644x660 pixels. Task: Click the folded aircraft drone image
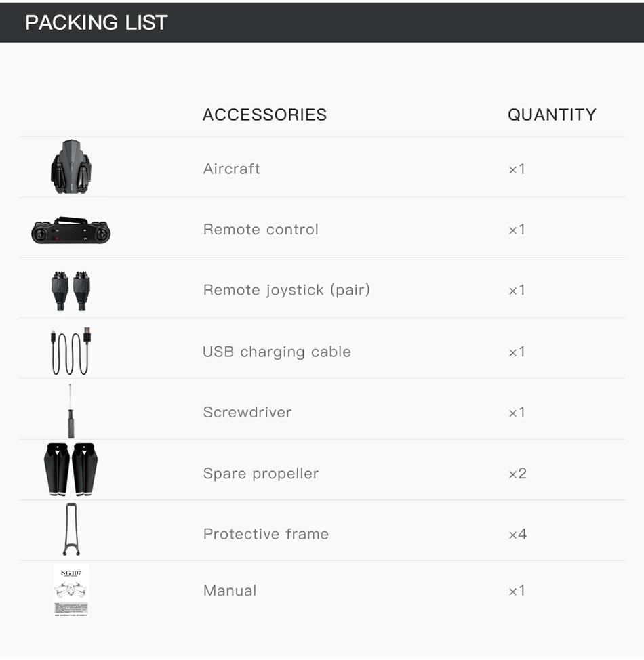click(71, 167)
